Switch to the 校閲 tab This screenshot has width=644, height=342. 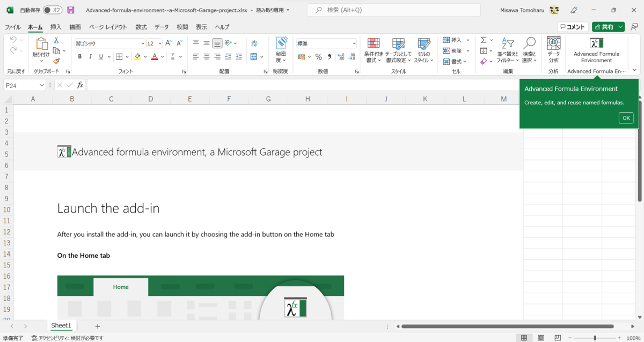[182, 27]
